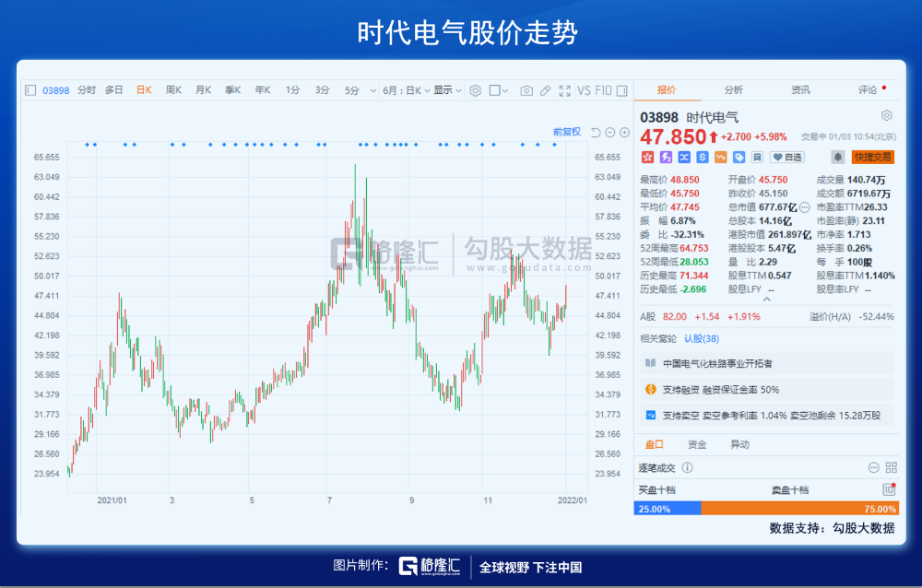
Task: Open 中国电气化铁路事业开拓者 info row
Action: point(767,363)
